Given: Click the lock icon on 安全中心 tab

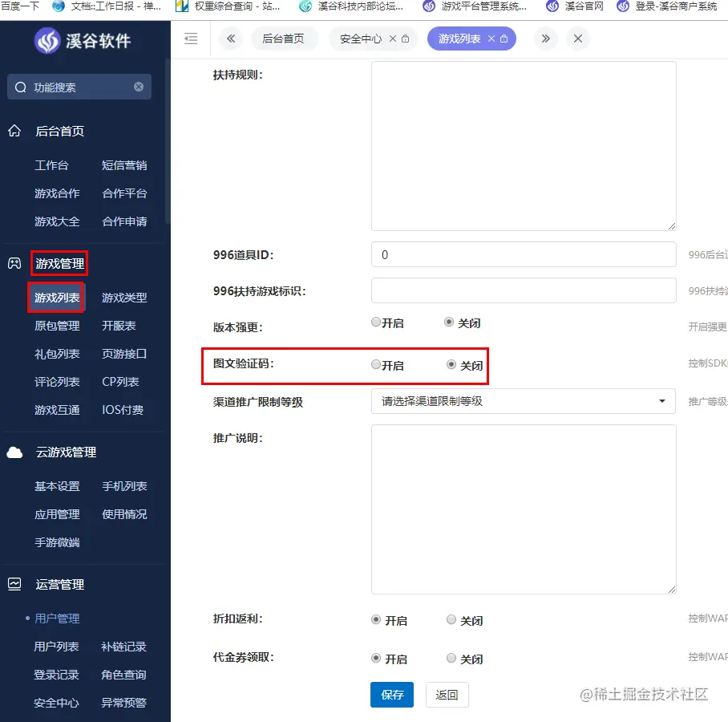Looking at the screenshot, I should pyautogui.click(x=406, y=39).
